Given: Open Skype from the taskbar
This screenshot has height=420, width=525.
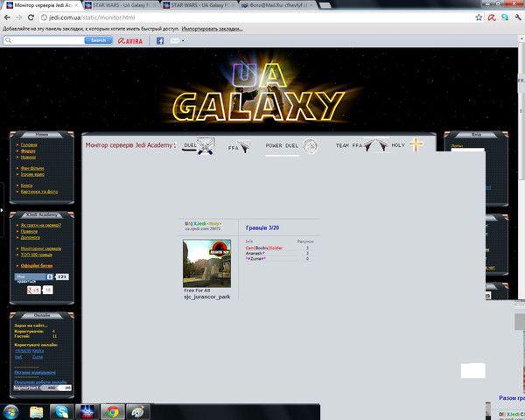Looking at the screenshot, I should coord(62,411).
